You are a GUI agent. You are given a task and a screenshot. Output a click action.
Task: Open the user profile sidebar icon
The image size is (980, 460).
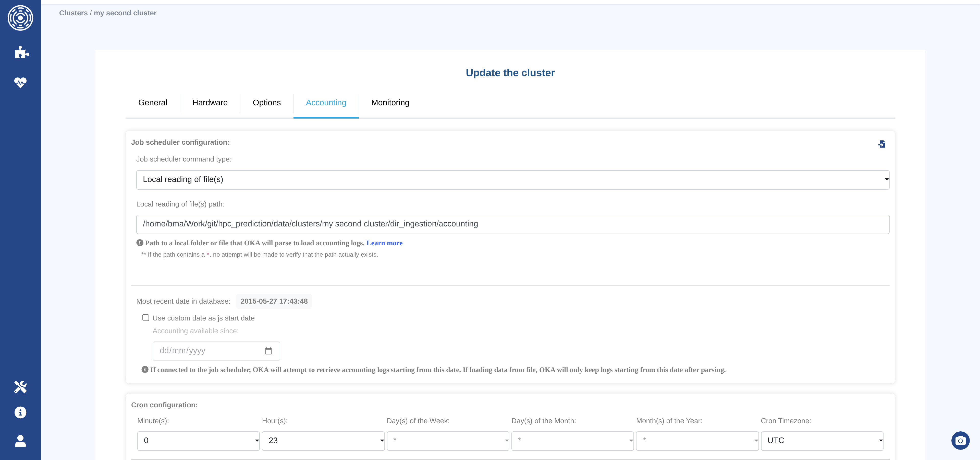pos(20,441)
